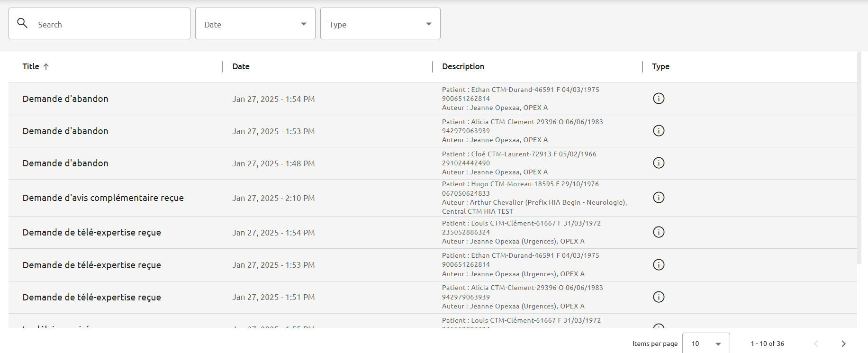
Task: Open the Date filter dropdown
Action: click(255, 24)
